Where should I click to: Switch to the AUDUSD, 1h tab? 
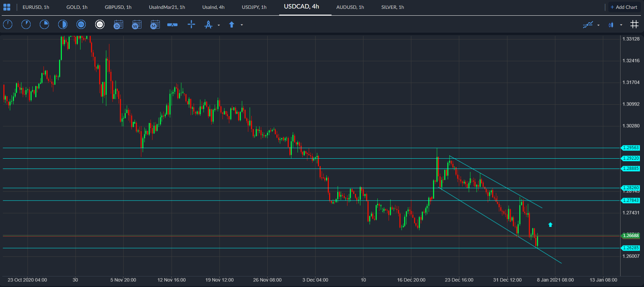350,7
